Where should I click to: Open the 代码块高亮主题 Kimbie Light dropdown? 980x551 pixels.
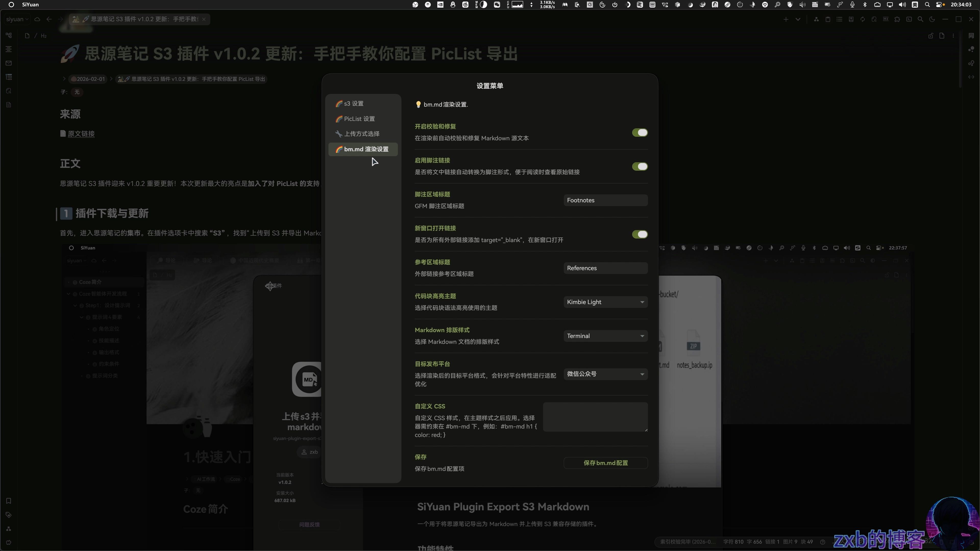coord(605,302)
